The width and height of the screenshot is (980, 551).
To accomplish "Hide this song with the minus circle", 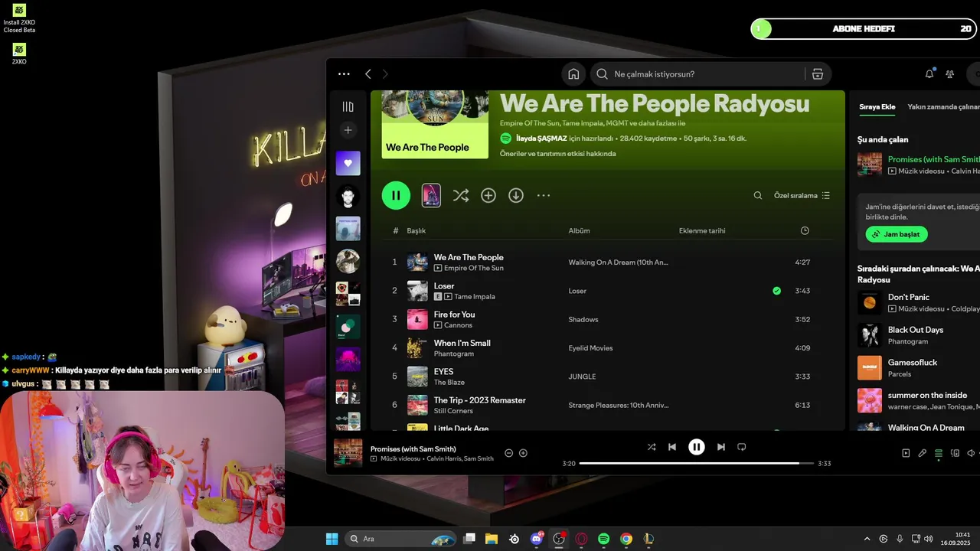I will point(509,453).
